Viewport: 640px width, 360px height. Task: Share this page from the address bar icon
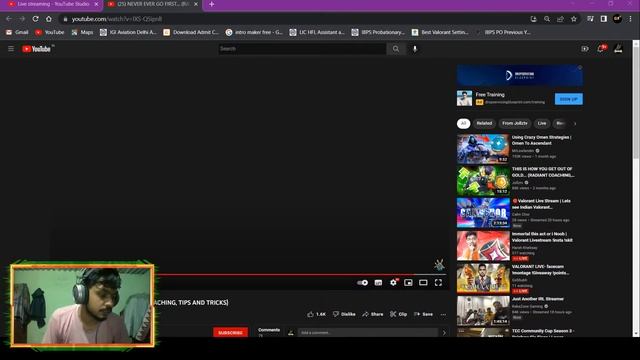tap(560, 19)
